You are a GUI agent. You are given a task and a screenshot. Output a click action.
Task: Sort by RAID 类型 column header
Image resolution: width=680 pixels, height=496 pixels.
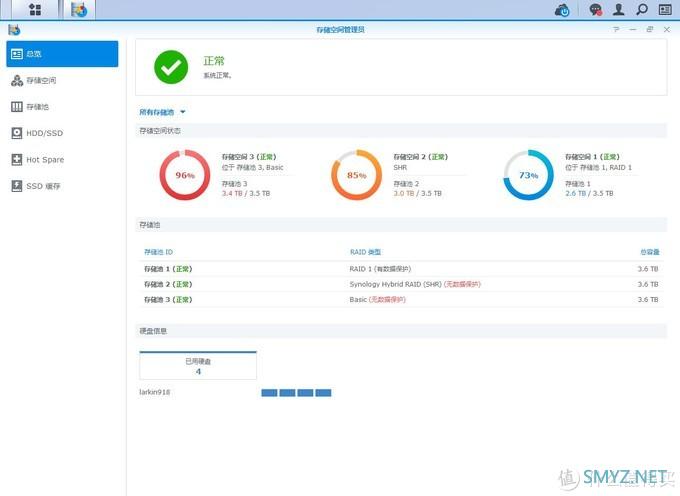365,252
